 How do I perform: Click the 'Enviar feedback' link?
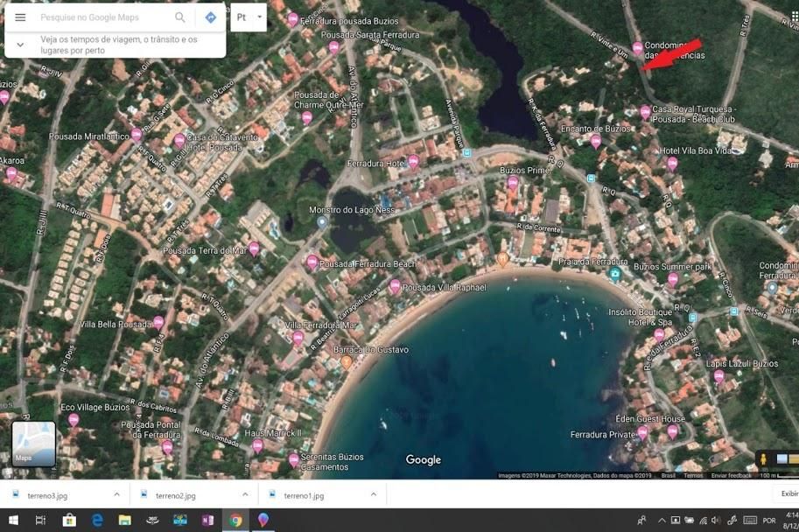point(732,475)
